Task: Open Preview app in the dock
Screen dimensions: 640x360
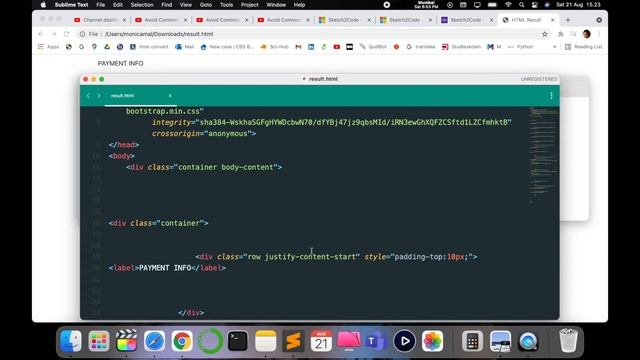Action: click(500, 341)
